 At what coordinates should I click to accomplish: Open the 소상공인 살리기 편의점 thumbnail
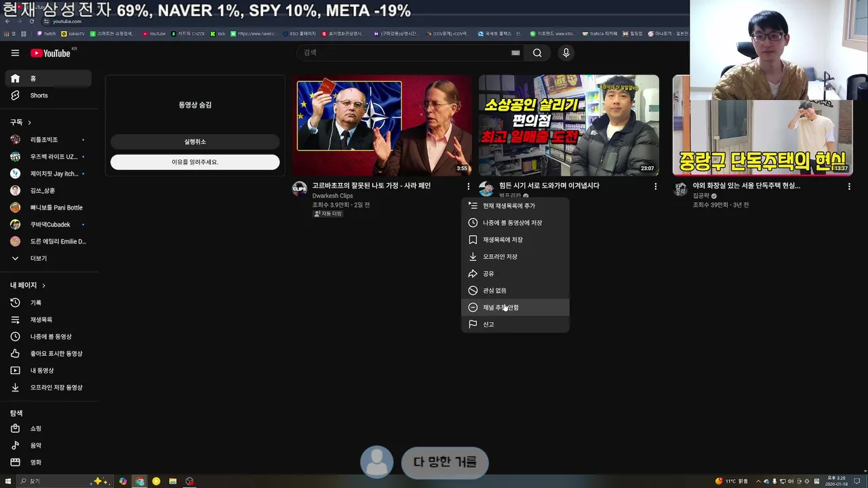tap(568, 125)
